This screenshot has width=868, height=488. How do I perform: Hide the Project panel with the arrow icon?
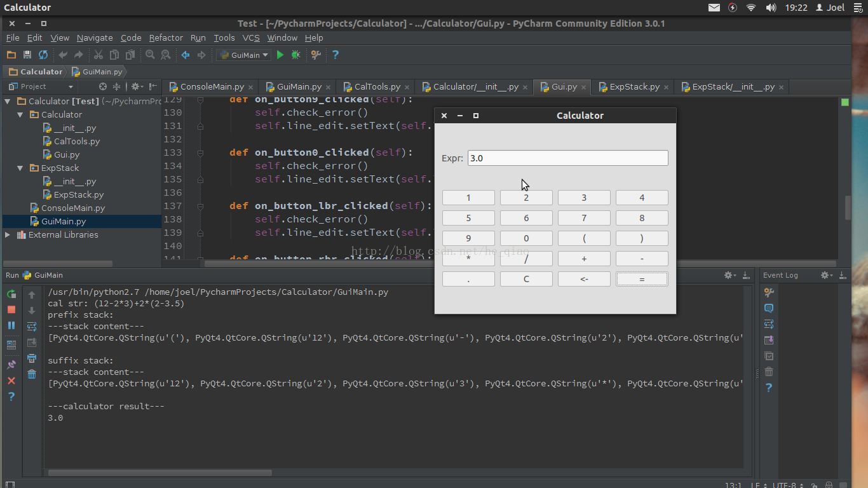click(153, 86)
